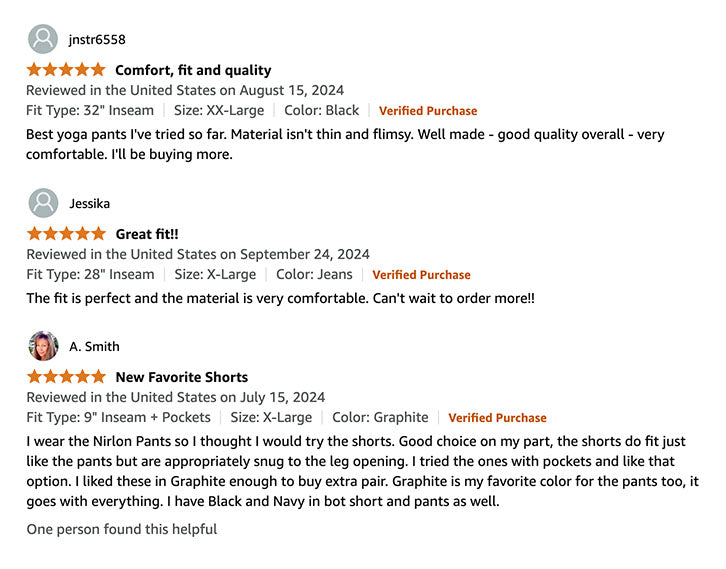Open the "Great fit!!" review title
Viewport: 726px width, 569px height.
point(147,234)
